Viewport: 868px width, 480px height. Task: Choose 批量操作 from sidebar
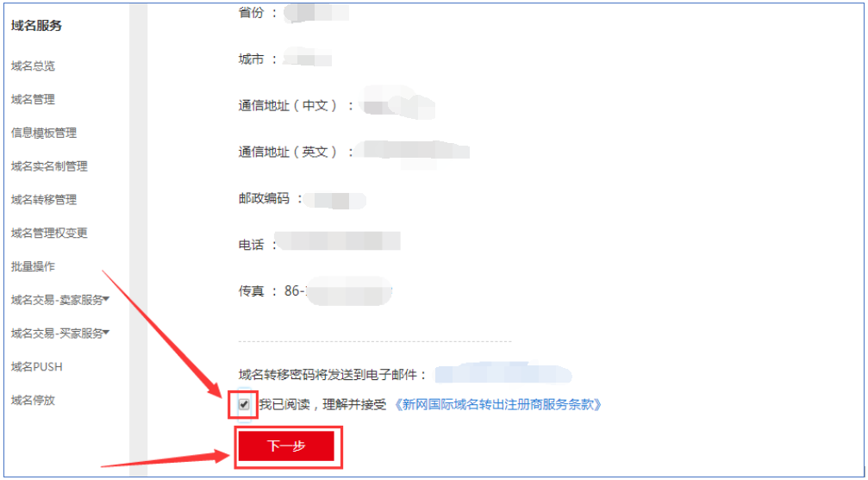34,266
